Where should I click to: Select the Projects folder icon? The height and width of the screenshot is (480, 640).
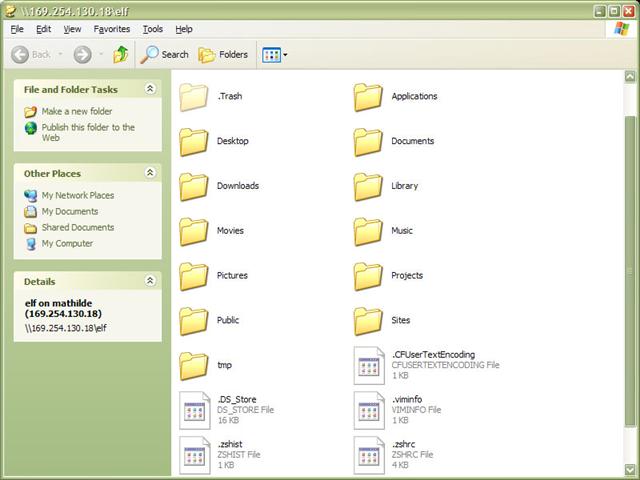[368, 276]
